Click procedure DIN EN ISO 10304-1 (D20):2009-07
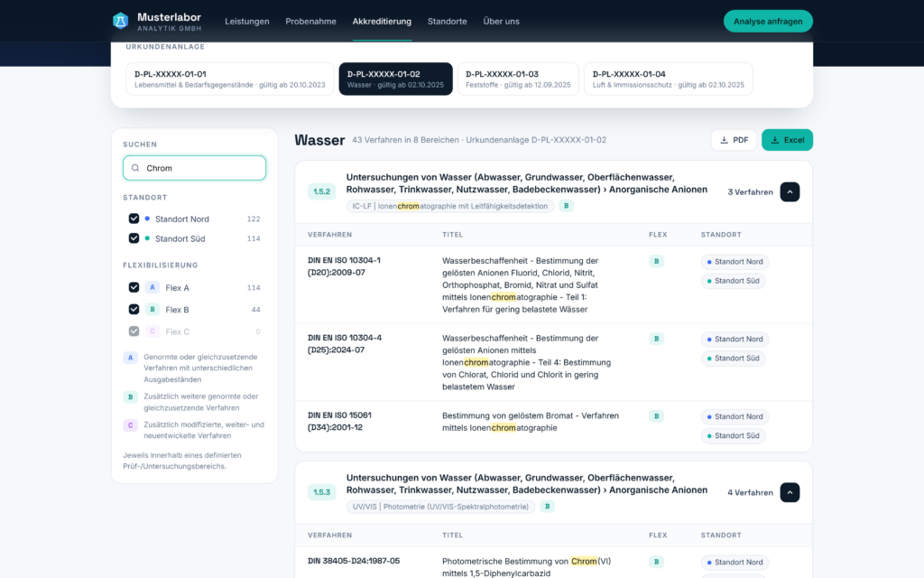Viewport: 924px width, 578px height. tap(344, 266)
